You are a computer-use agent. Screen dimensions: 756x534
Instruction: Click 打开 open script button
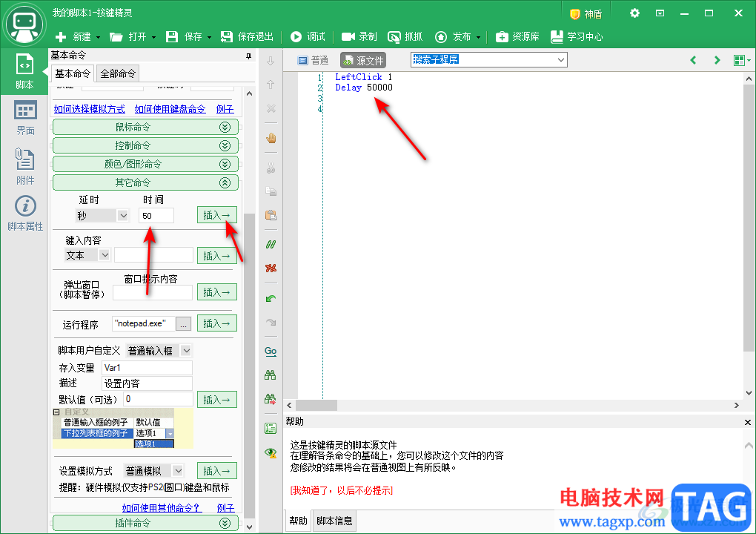click(127, 36)
